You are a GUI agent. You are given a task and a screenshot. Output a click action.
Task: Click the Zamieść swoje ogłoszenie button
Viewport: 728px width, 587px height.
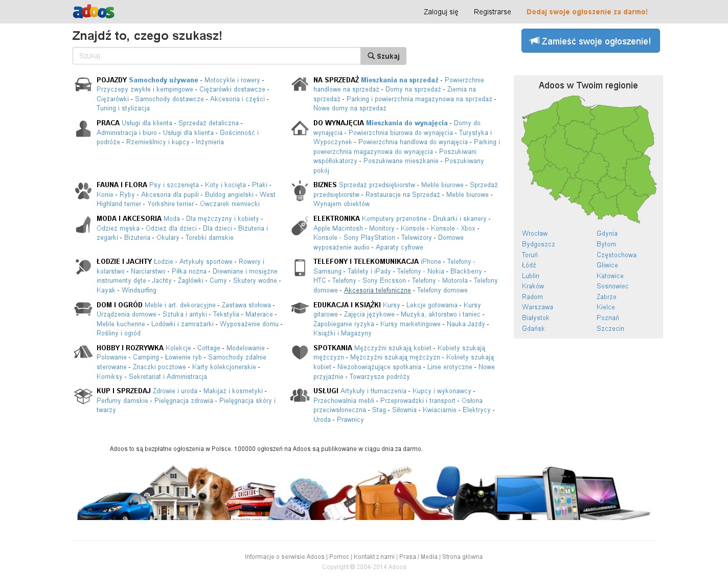[x=590, y=41]
